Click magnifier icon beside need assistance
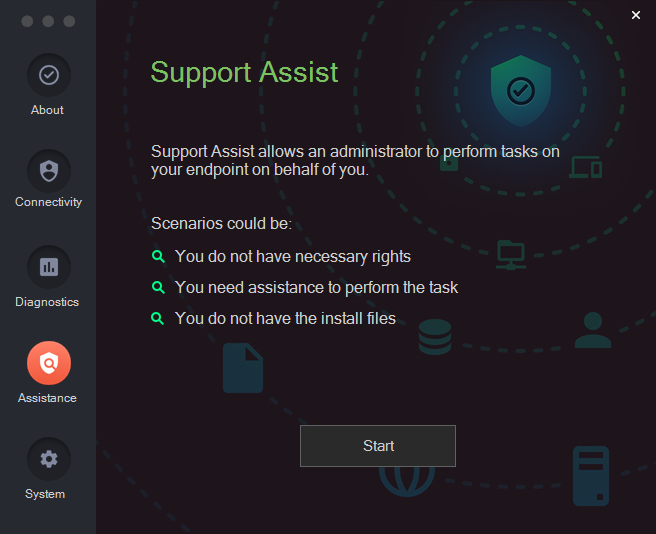 tap(158, 287)
